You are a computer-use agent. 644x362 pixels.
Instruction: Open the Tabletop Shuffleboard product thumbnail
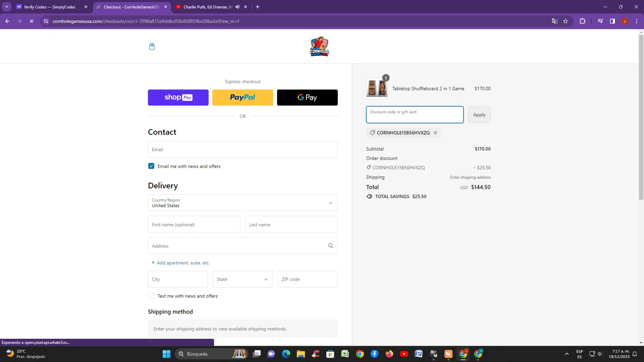[377, 88]
